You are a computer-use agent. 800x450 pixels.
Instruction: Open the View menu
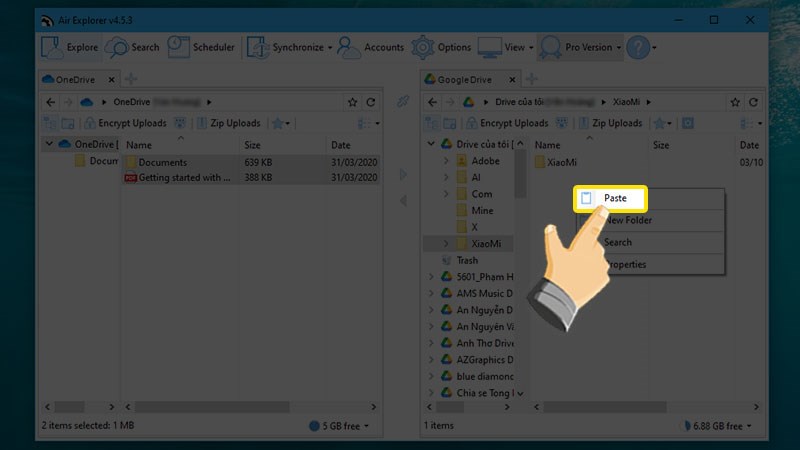coord(505,47)
